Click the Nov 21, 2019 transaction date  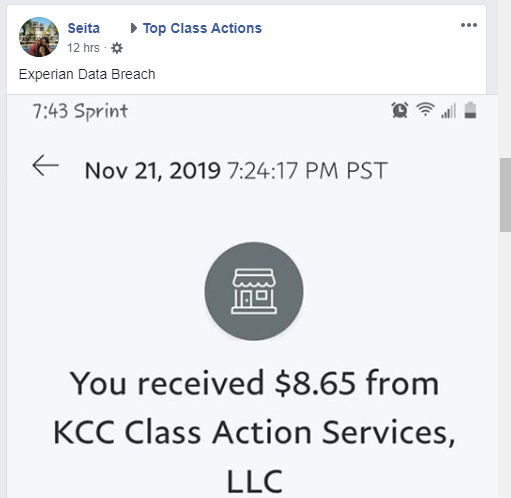pyautogui.click(x=153, y=171)
